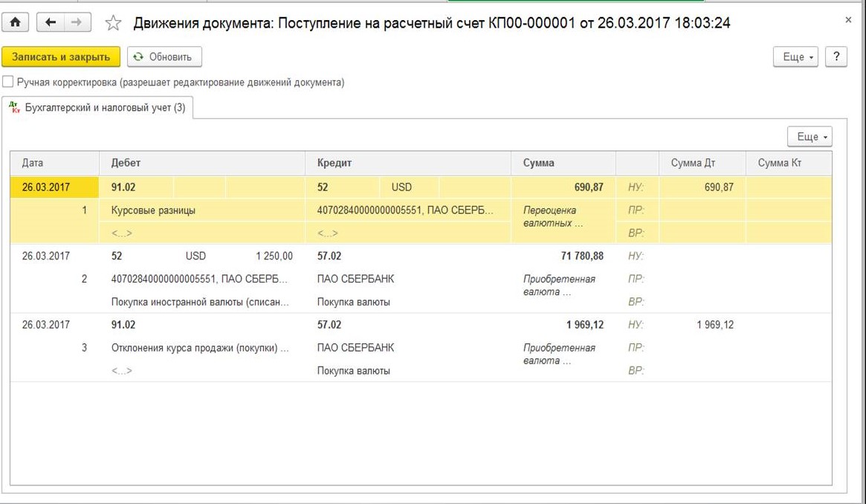866x504 pixels.
Task: Click the 1 969,12 amount in third entry
Action: point(584,325)
